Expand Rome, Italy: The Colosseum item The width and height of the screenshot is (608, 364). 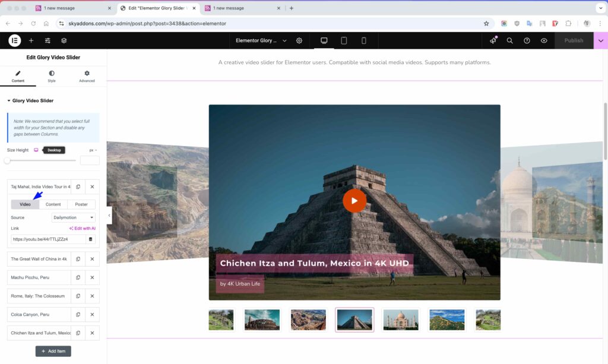point(39,296)
